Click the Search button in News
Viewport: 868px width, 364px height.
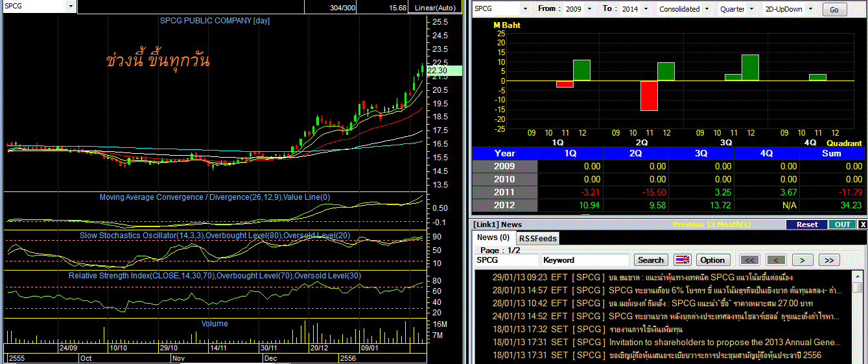coord(651,260)
